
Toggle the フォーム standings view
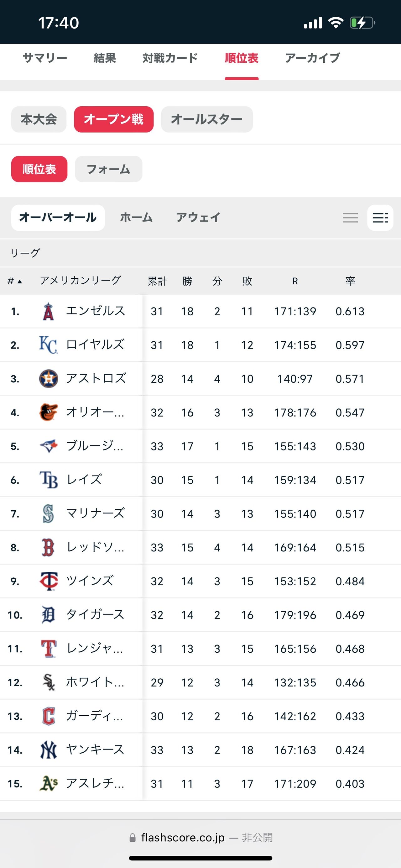pyautogui.click(x=108, y=169)
